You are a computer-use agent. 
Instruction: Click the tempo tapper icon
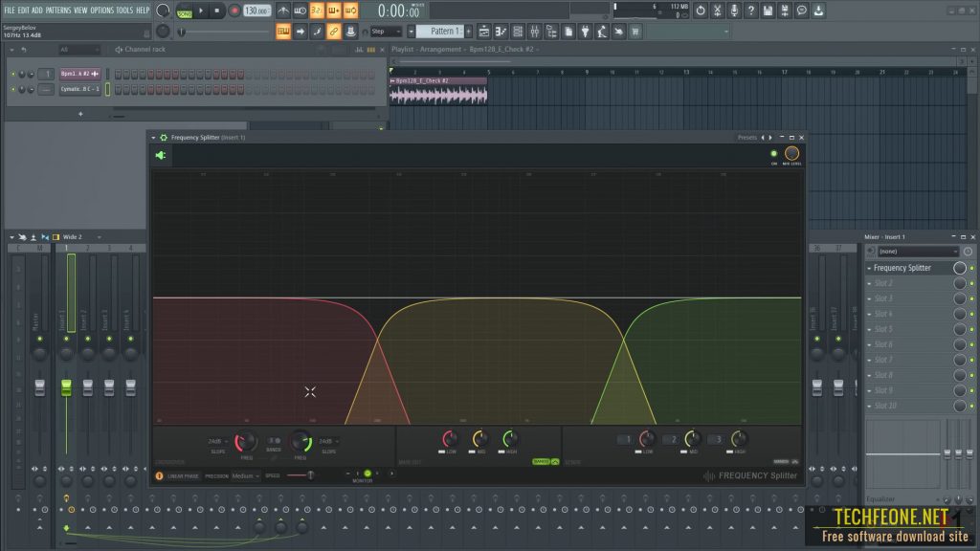[x=602, y=32]
